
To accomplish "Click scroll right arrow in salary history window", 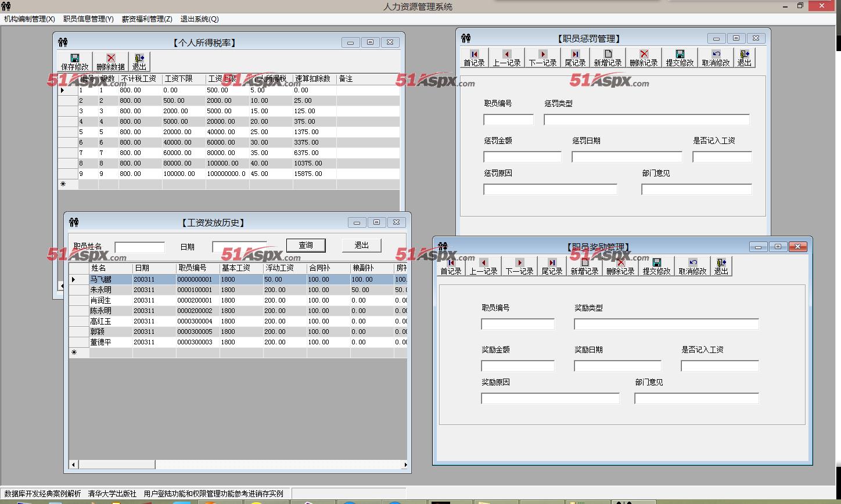I will click(x=405, y=465).
